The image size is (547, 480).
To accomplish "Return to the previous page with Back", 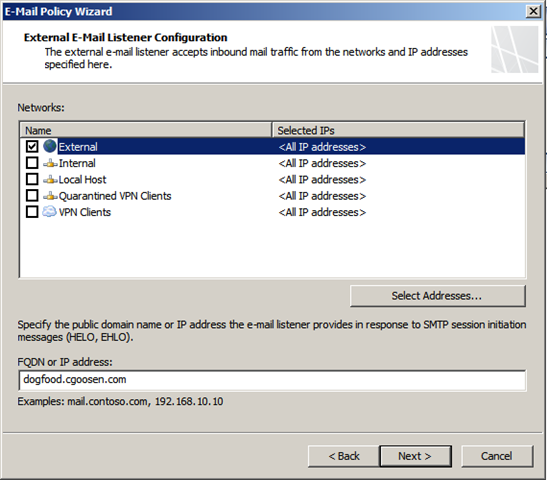I will (x=344, y=456).
